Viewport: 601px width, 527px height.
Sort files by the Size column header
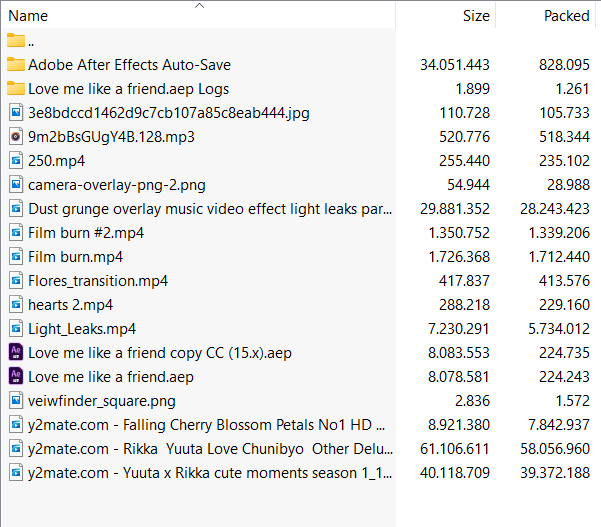(476, 16)
